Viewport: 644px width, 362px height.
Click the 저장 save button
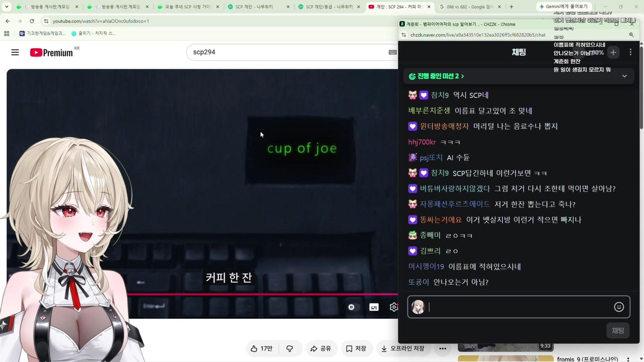pyautogui.click(x=357, y=348)
